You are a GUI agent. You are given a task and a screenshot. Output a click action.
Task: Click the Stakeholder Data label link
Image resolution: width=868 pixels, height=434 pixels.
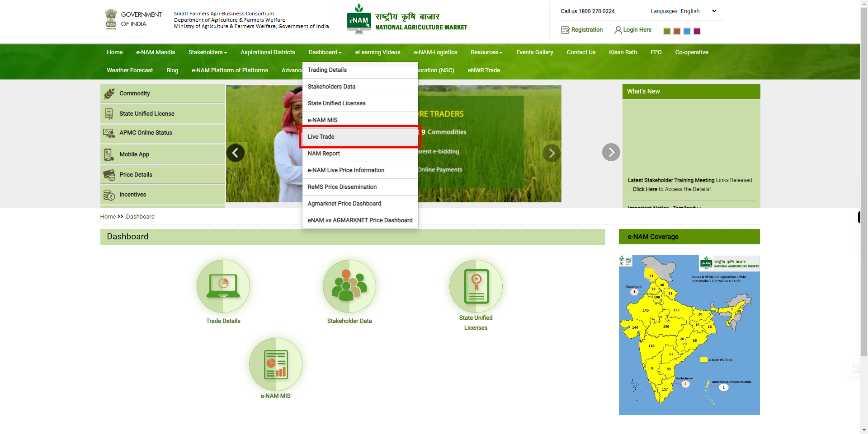pyautogui.click(x=349, y=321)
